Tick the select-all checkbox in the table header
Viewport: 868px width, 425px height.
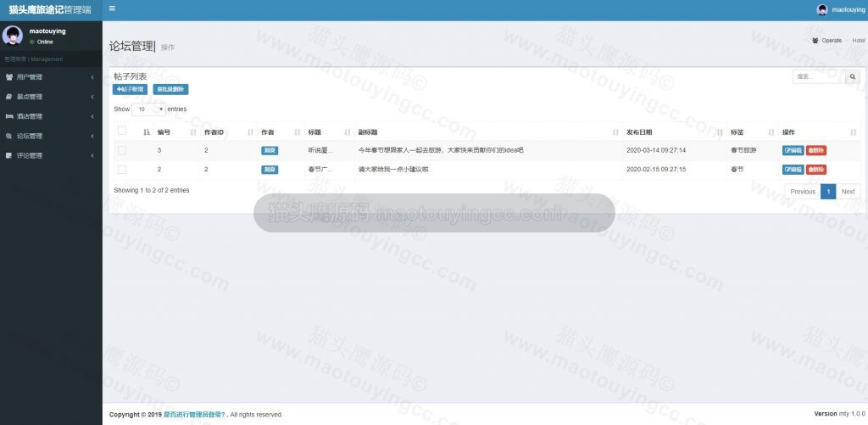122,131
